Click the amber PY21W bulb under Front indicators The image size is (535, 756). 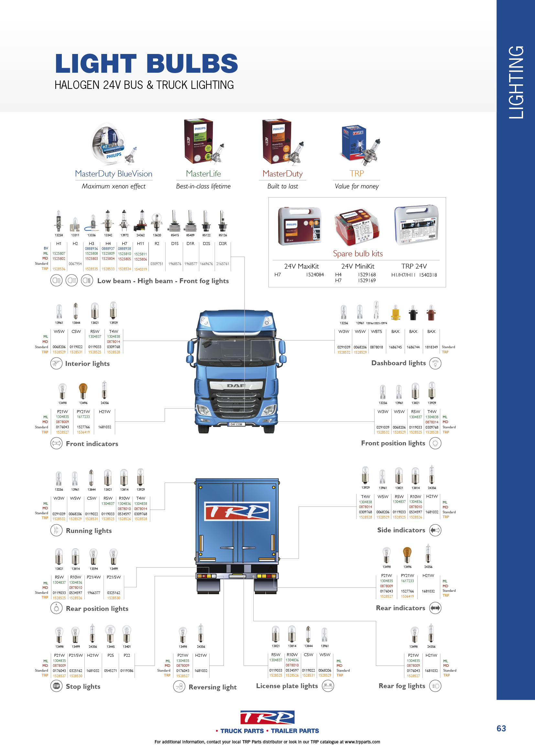coord(83,391)
